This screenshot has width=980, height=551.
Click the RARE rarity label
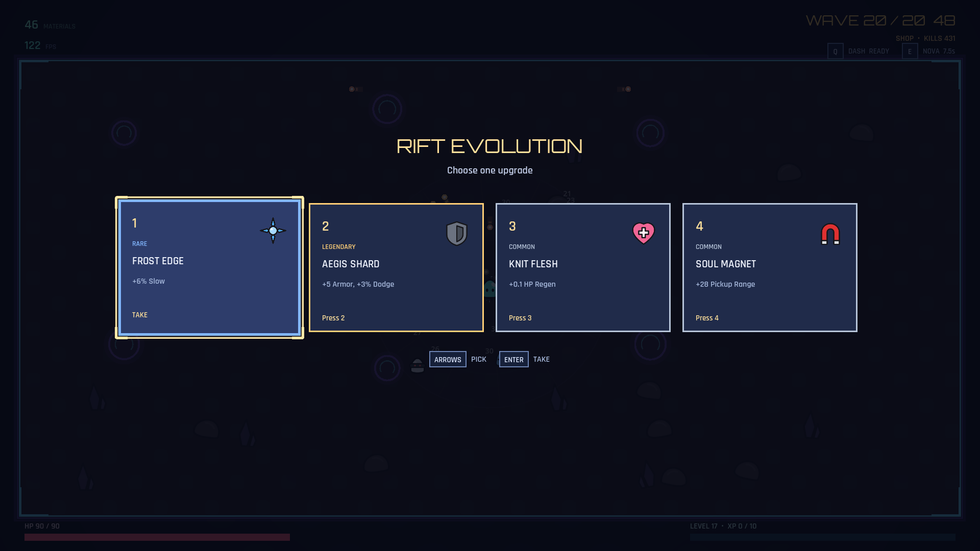click(139, 243)
